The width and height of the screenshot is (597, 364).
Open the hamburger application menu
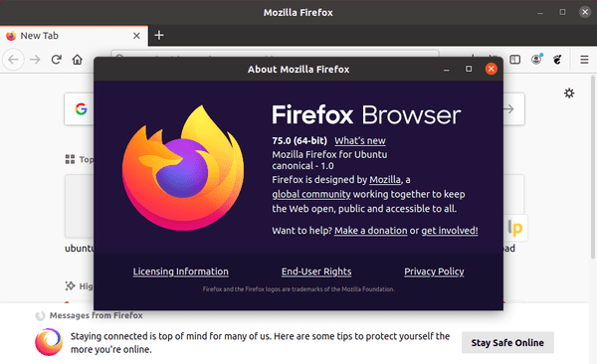click(584, 60)
